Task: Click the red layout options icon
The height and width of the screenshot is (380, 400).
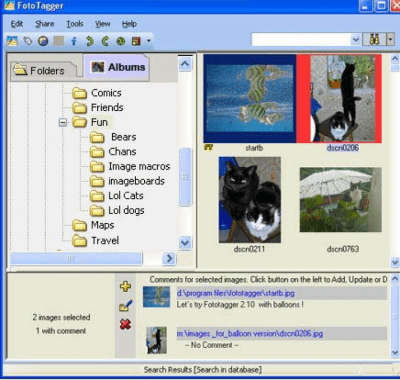Action: pyautogui.click(x=136, y=41)
